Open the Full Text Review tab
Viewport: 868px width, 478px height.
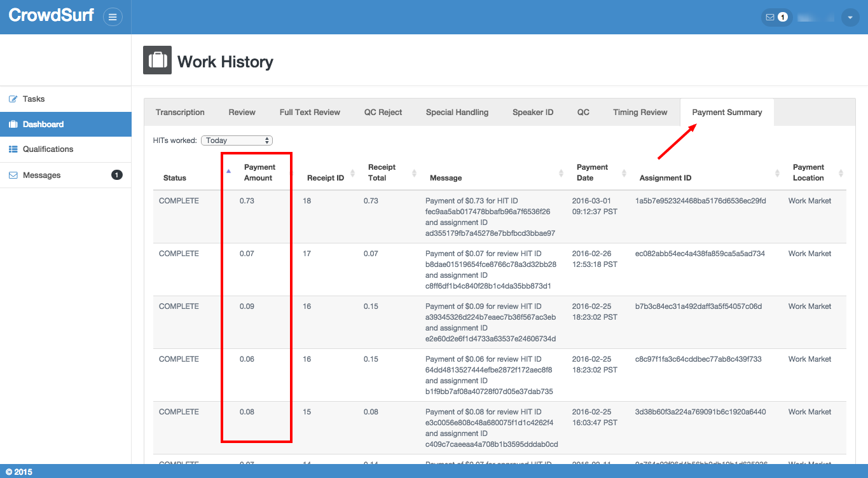tap(310, 113)
